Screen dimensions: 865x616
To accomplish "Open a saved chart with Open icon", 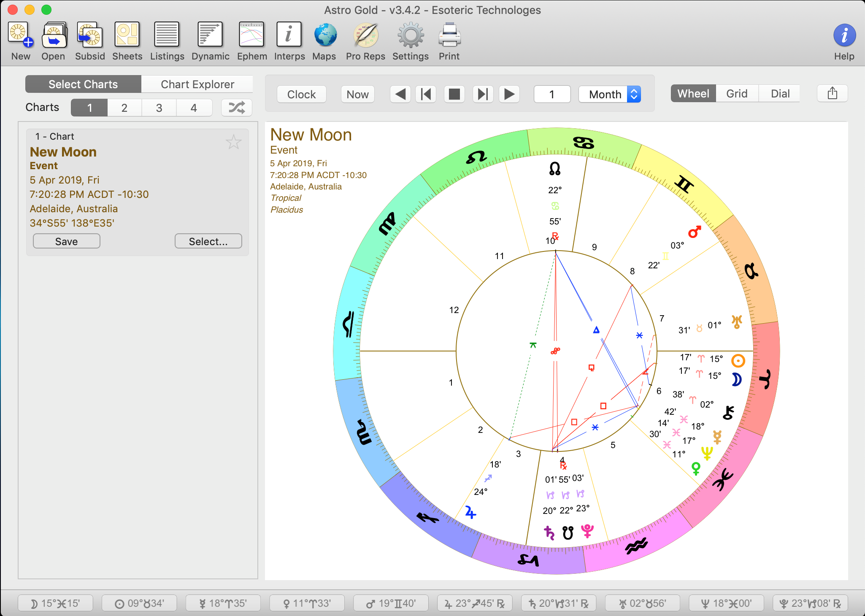I will [x=54, y=35].
